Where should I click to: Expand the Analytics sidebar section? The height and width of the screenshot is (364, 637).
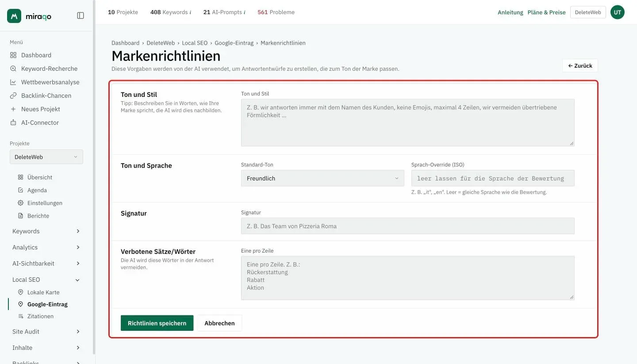(46, 247)
